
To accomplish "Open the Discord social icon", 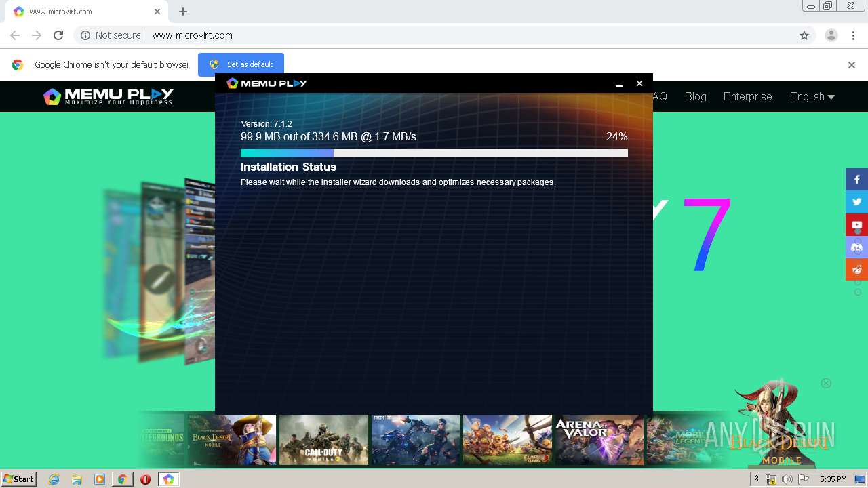I will pos(856,247).
